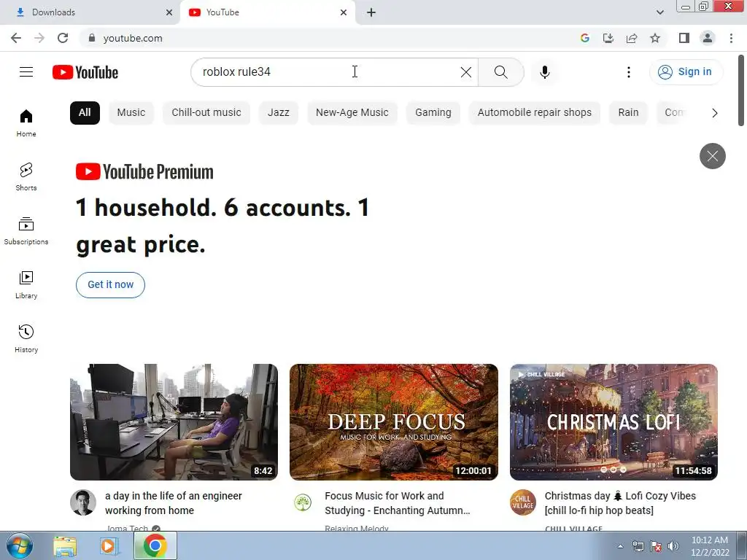Open the Chrome three-dot menu
747x560 pixels.
point(731,38)
